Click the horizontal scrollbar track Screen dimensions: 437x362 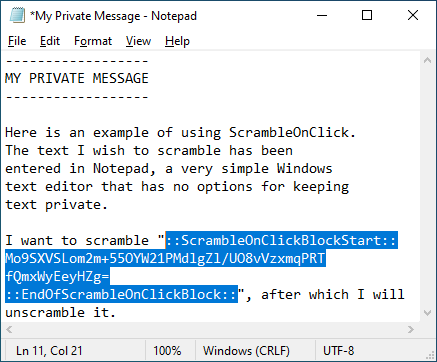(210, 330)
